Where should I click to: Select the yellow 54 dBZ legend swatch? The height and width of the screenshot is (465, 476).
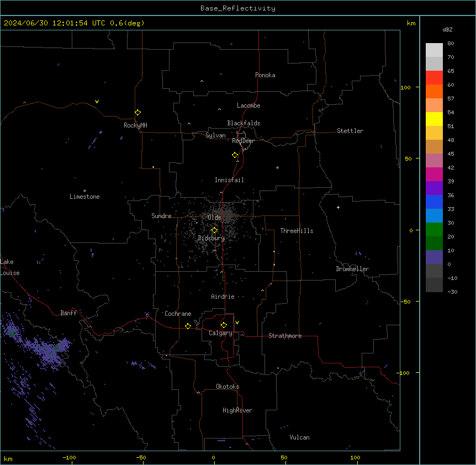click(434, 119)
